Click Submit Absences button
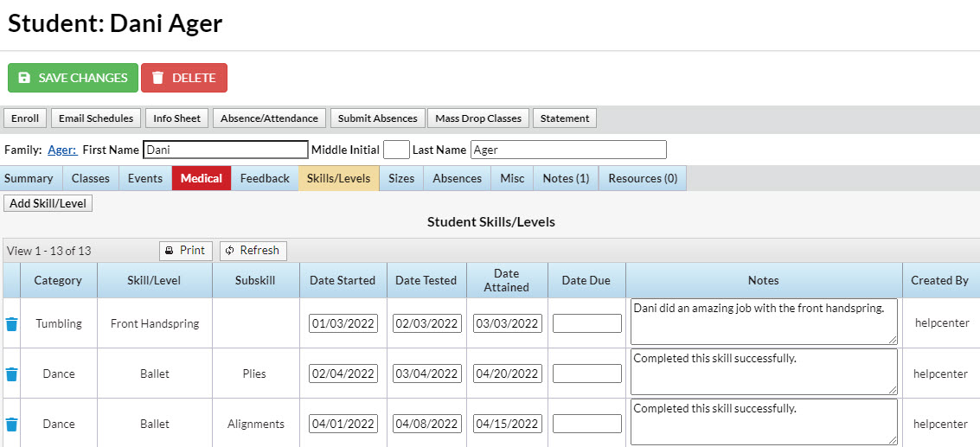Image resolution: width=980 pixels, height=447 pixels. coord(377,118)
